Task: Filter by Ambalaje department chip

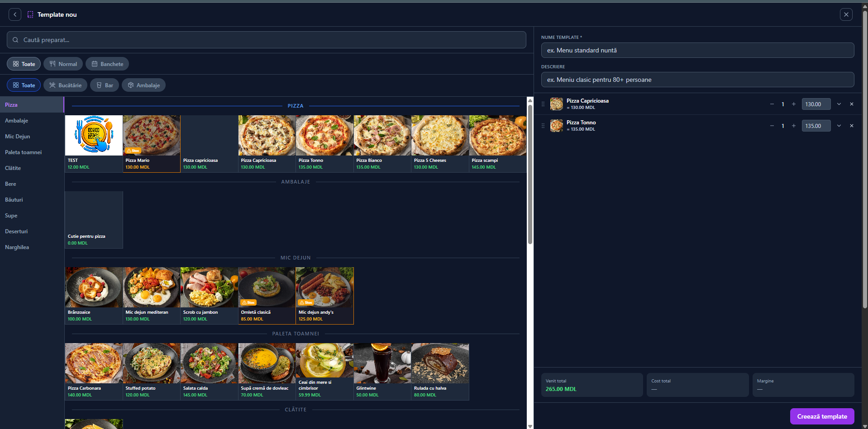Action: tap(143, 85)
